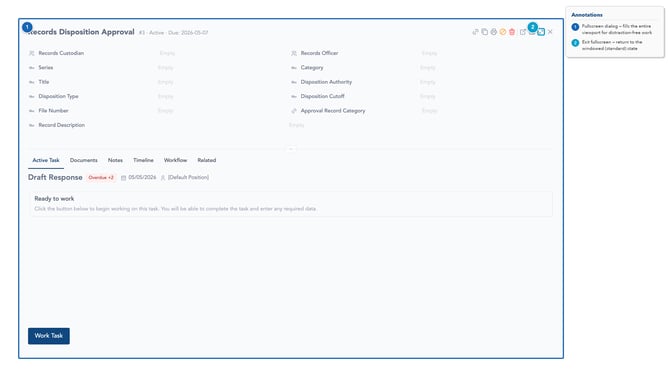Click the empty Disposition Type value
The image size is (670, 377).
tap(165, 97)
